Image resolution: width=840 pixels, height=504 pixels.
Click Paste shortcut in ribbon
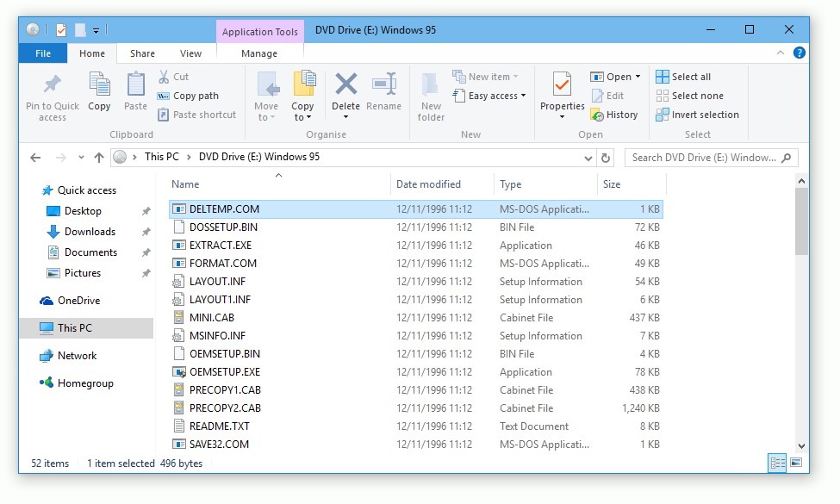click(x=197, y=115)
